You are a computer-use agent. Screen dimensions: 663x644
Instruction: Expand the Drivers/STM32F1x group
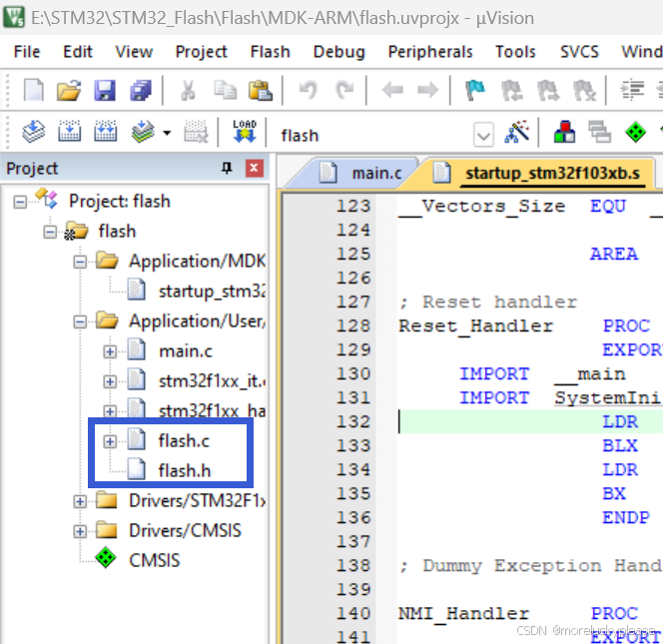pos(80,501)
